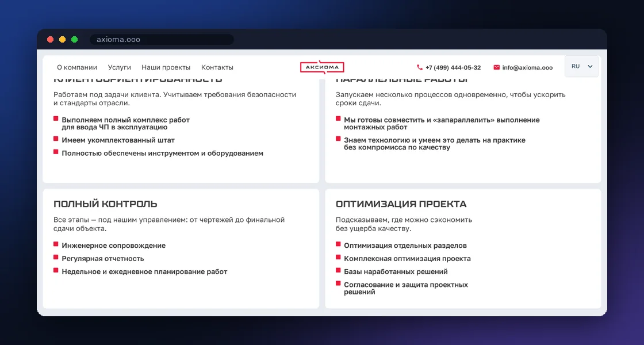
Task: Select the 'ПОЛНЫЙ КОНТРОЛЬ' heading
Action: pos(106,204)
